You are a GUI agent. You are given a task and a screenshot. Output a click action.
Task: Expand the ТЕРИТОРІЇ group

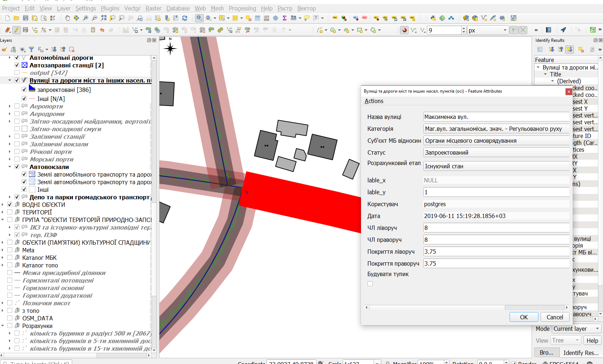(3, 212)
